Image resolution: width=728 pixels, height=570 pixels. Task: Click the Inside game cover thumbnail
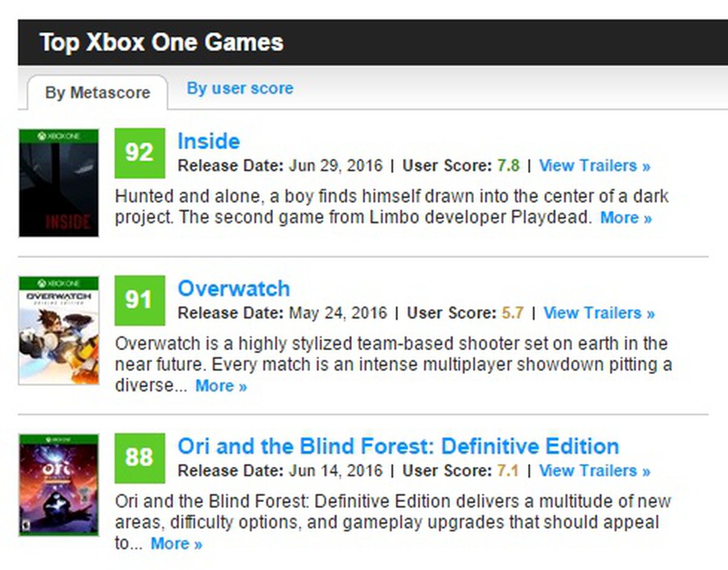pyautogui.click(x=58, y=183)
